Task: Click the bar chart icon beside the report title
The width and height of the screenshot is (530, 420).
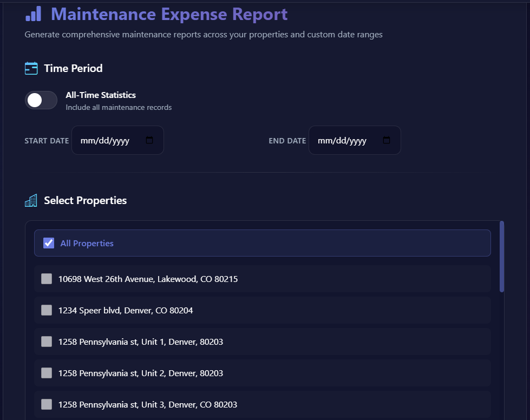Action: [x=34, y=14]
